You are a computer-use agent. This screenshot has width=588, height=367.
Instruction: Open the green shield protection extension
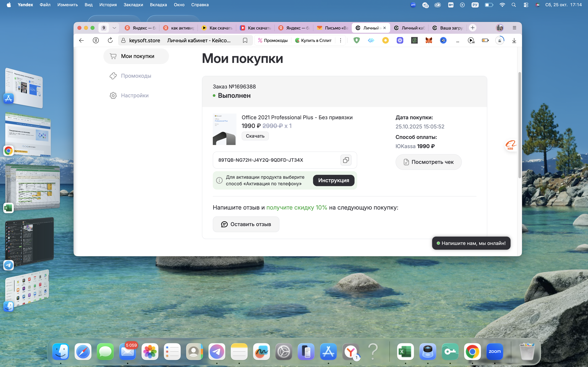tap(357, 40)
